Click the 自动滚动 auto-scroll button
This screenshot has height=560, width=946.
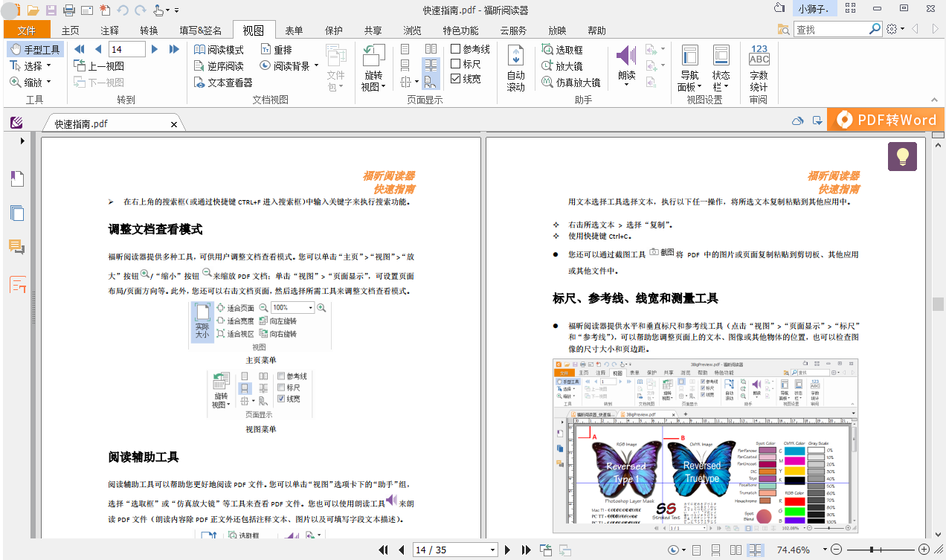pyautogui.click(x=515, y=67)
